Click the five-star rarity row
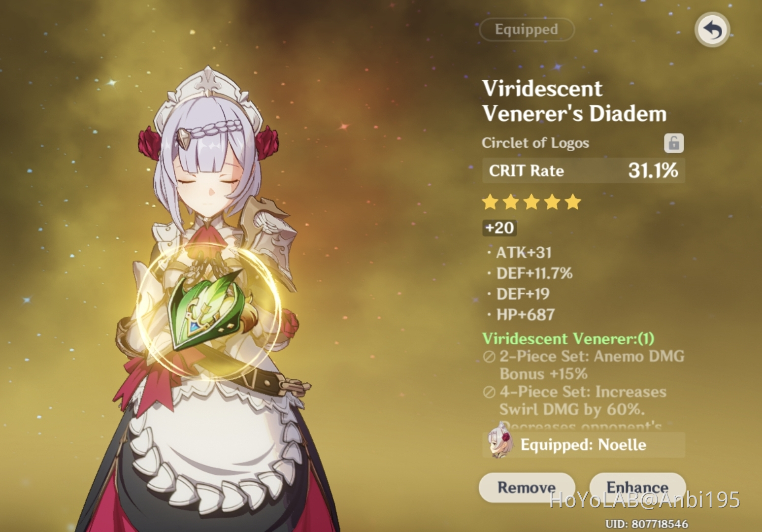 pyautogui.click(x=531, y=202)
